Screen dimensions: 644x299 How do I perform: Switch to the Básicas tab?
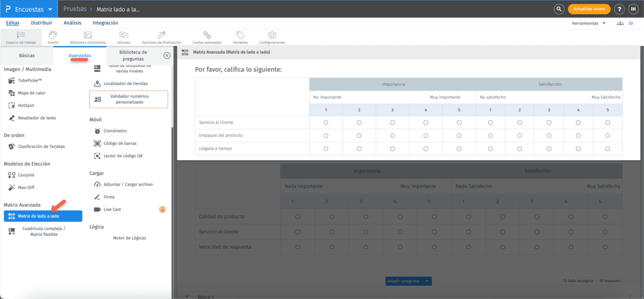click(x=27, y=55)
